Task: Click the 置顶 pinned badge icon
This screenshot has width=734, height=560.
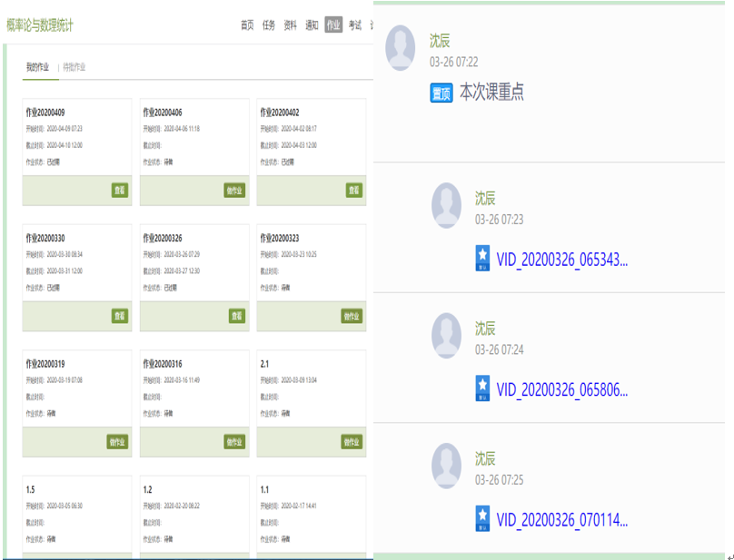Action: (x=441, y=93)
